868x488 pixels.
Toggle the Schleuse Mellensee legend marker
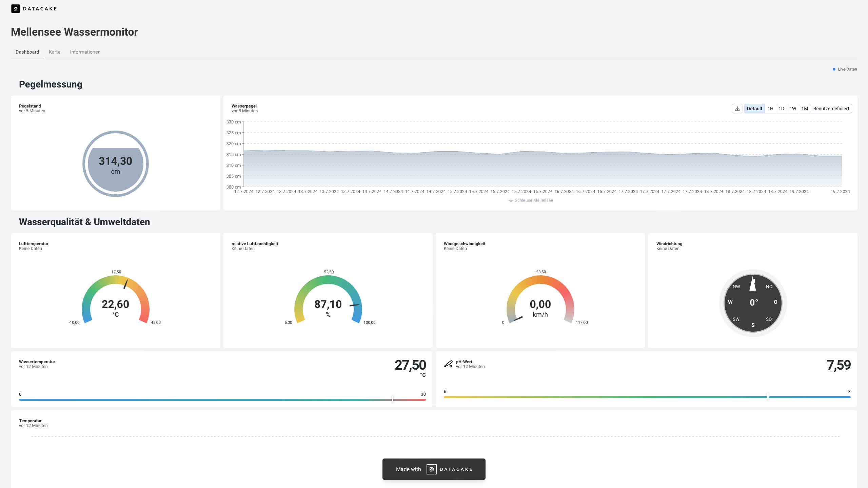point(511,201)
